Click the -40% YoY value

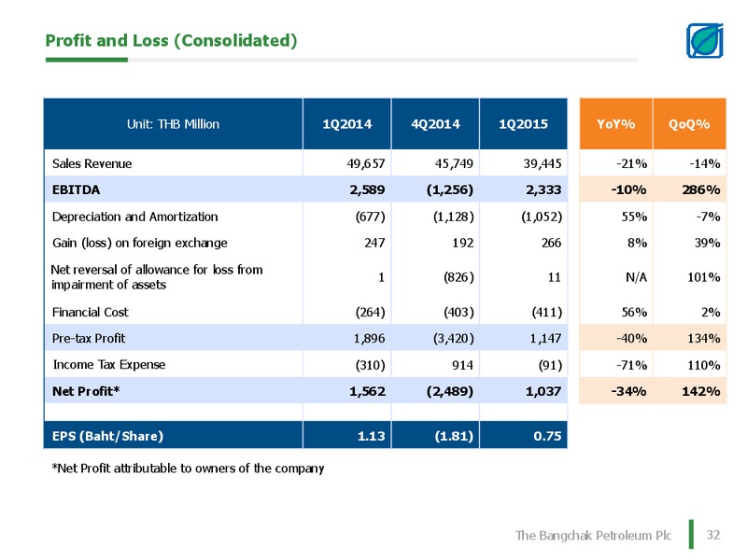632,339
